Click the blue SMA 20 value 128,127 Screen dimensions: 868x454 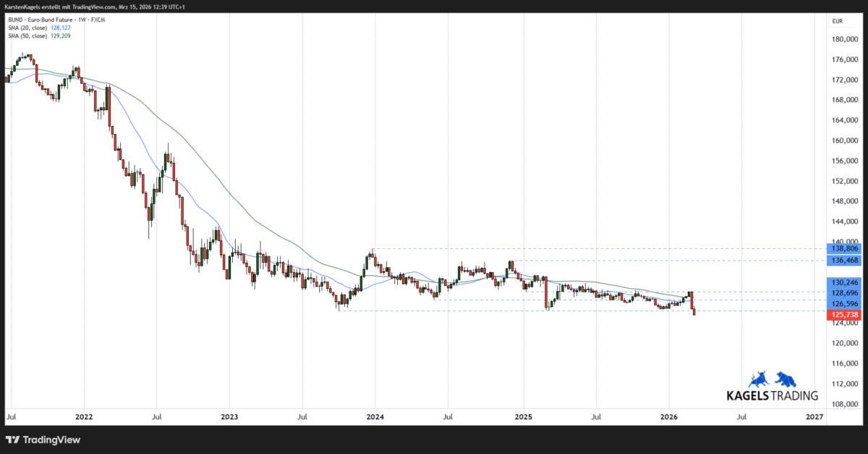tap(61, 28)
